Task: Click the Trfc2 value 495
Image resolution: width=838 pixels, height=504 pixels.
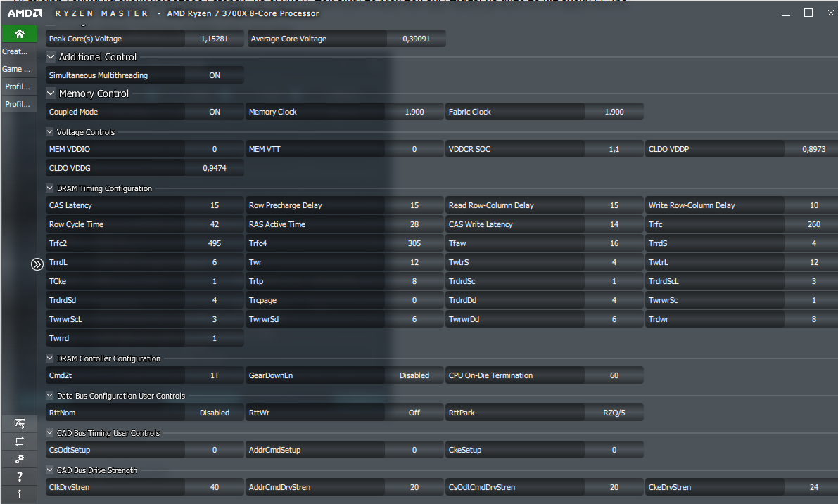Action: 215,243
